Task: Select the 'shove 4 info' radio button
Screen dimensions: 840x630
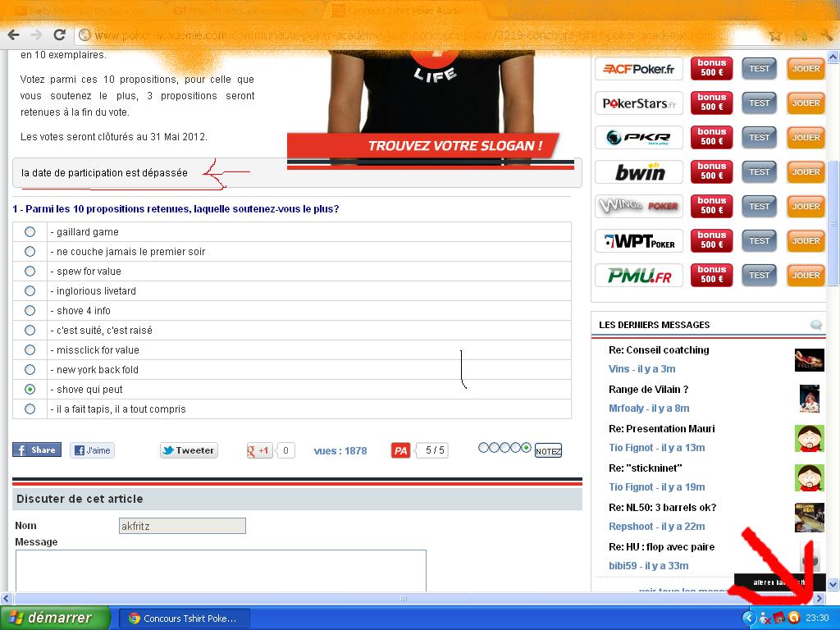Action: point(30,311)
